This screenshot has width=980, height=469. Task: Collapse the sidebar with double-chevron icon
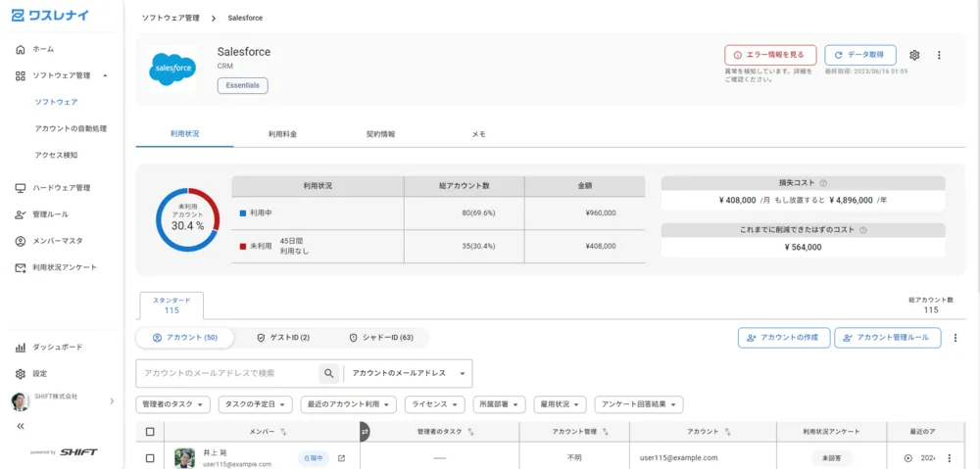pos(20,426)
